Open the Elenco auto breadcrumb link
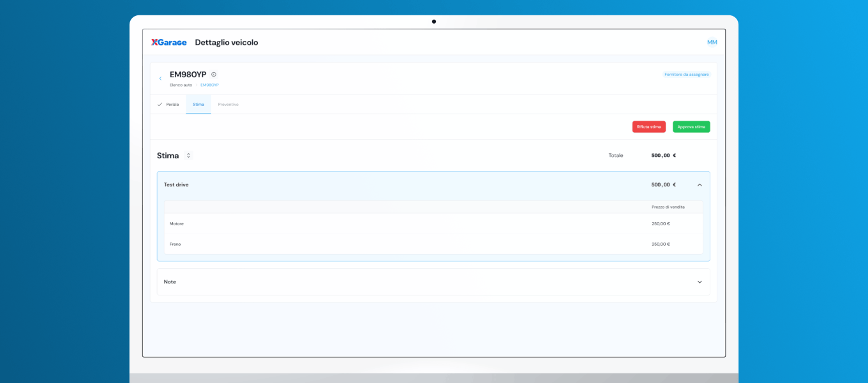Viewport: 868px width, 383px height. 181,85
